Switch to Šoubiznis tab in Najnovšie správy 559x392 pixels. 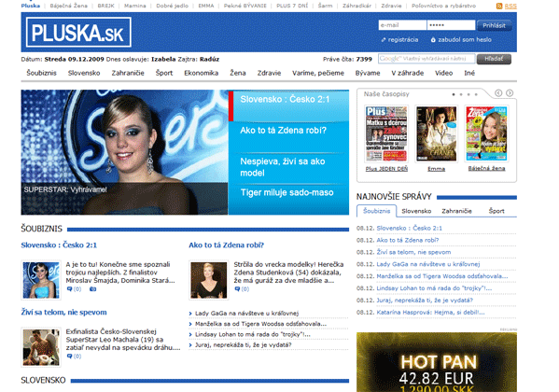376,211
